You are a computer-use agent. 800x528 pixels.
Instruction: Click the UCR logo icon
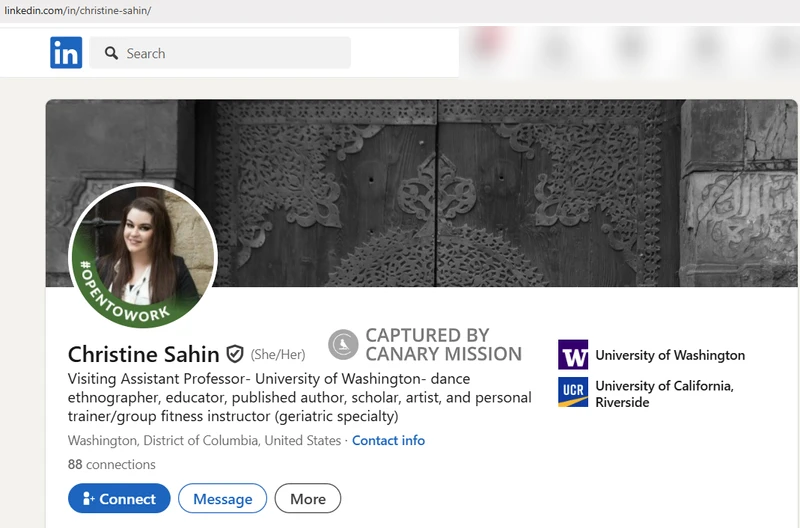pyautogui.click(x=573, y=392)
